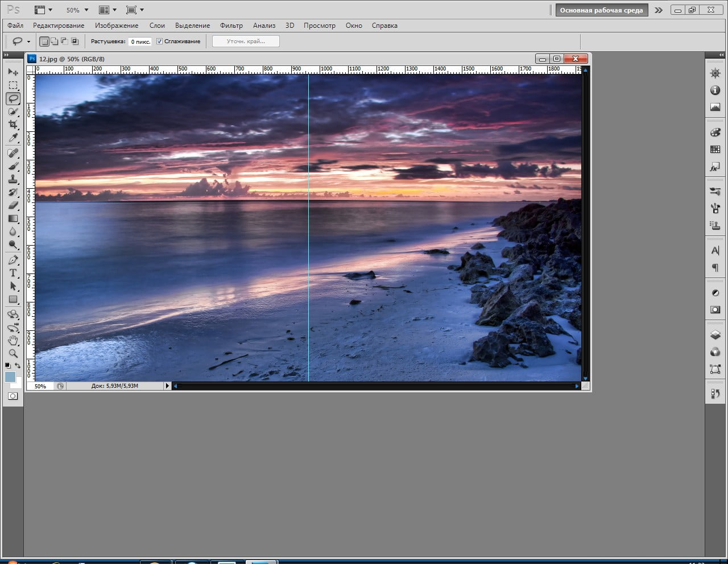Image resolution: width=728 pixels, height=564 pixels.
Task: Select the Pen tool
Action: [13, 260]
